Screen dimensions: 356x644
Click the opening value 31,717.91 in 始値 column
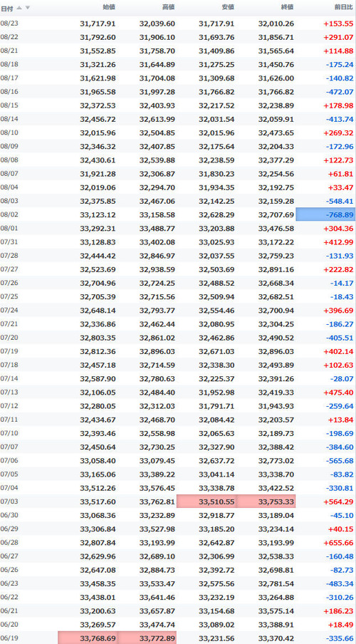point(98,24)
